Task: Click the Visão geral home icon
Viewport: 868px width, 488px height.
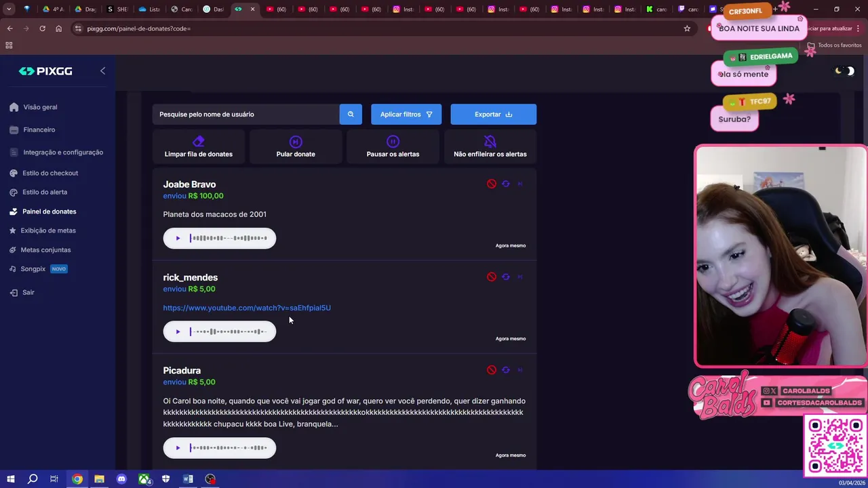Action: click(x=14, y=107)
